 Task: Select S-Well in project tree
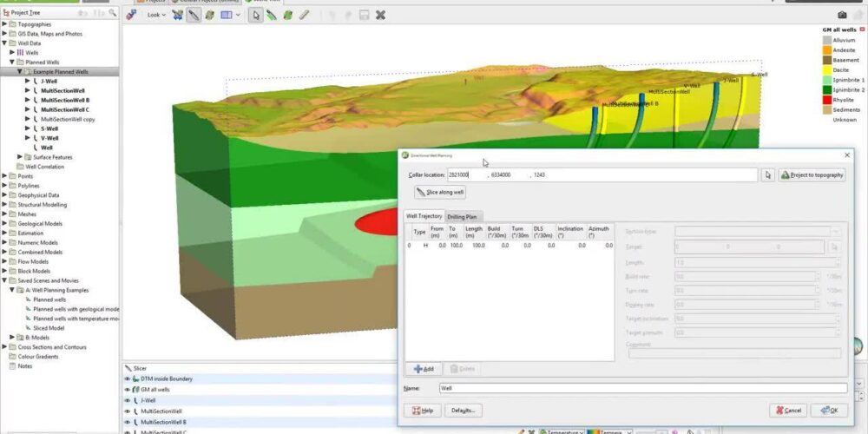pos(49,128)
